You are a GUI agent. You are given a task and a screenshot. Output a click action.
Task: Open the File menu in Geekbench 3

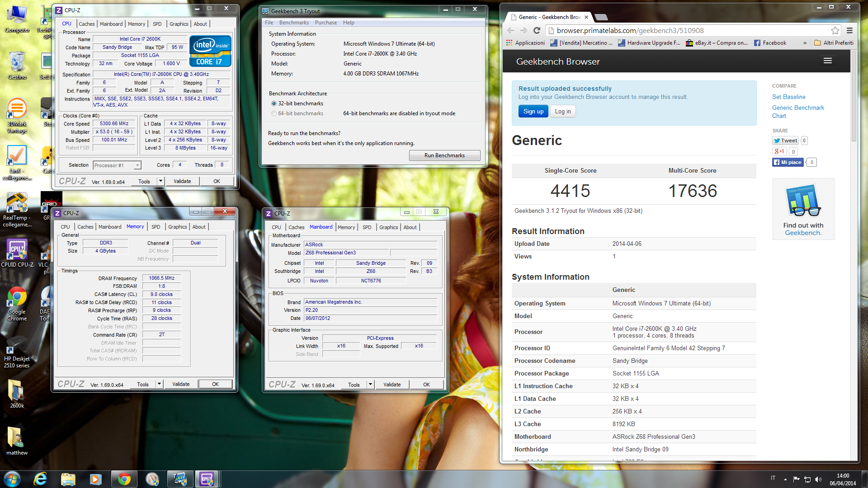pos(269,23)
